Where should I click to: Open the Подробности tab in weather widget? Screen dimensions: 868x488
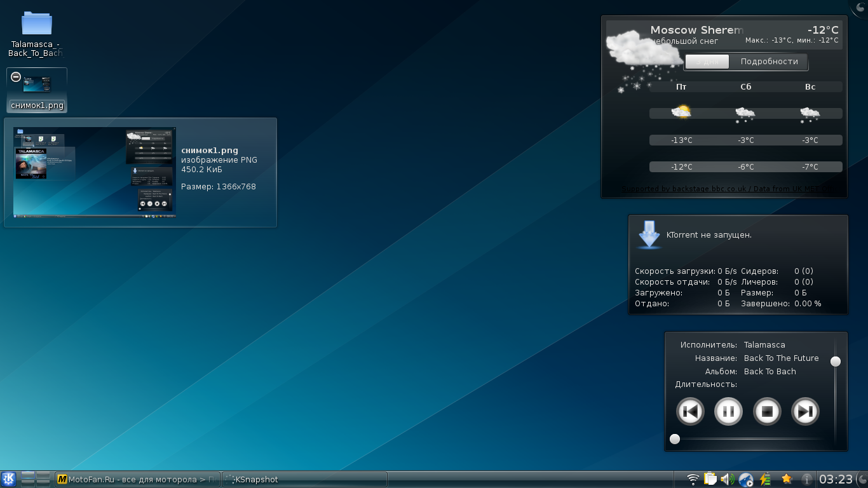(769, 62)
